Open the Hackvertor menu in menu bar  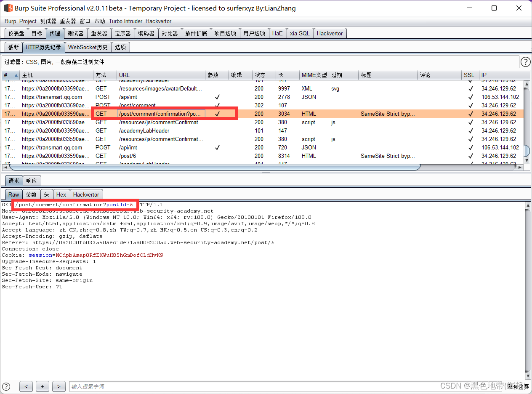click(158, 21)
